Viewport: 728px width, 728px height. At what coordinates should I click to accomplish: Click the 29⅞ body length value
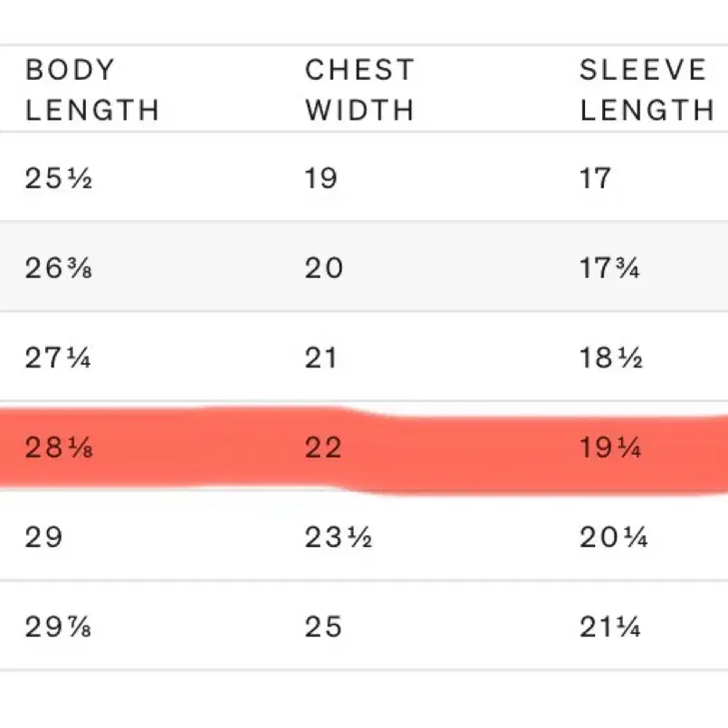click(x=58, y=627)
